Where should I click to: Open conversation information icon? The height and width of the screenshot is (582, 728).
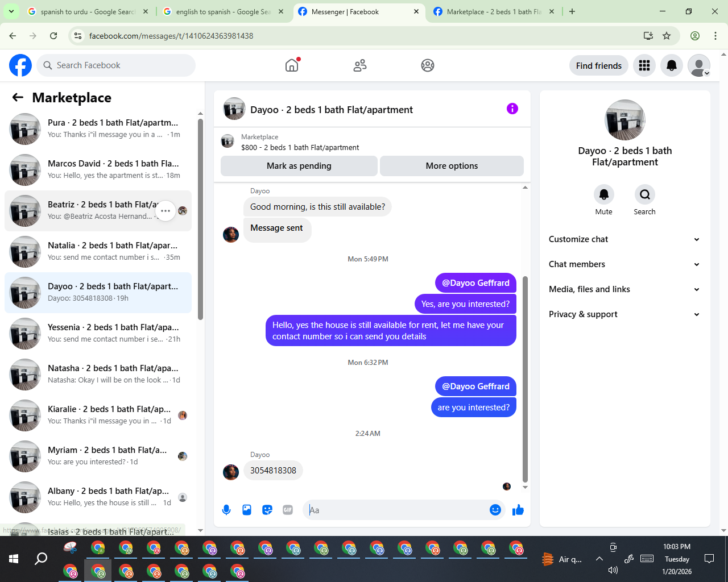point(512,109)
